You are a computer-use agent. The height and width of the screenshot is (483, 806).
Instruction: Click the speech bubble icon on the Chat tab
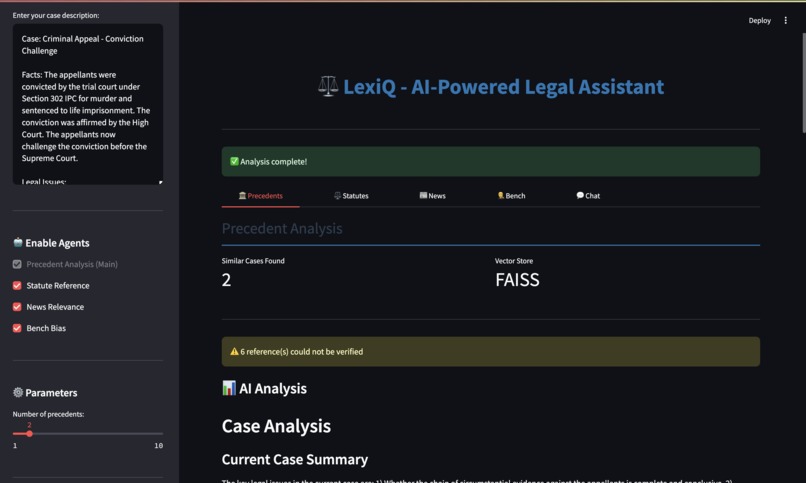tap(580, 195)
